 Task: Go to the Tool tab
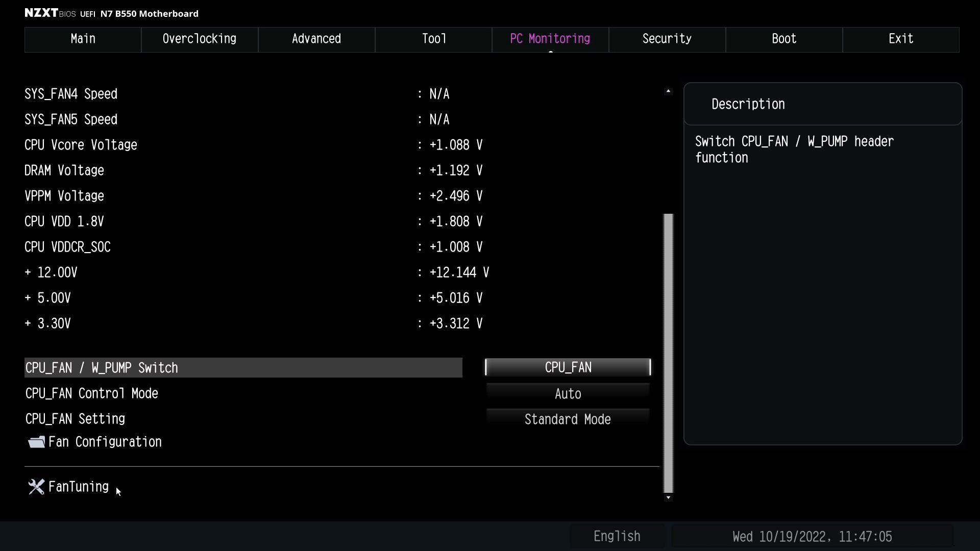tap(434, 39)
